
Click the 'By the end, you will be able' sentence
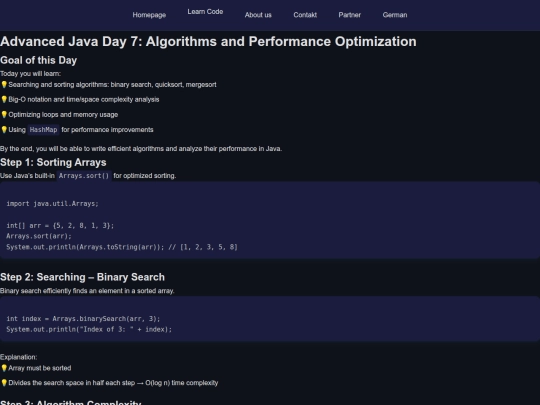pyautogui.click(x=141, y=149)
